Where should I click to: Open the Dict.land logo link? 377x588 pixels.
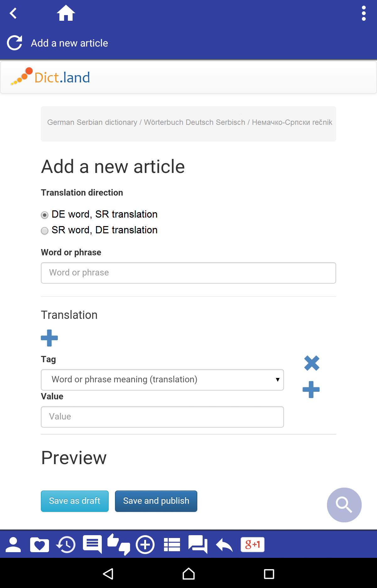[x=50, y=77]
